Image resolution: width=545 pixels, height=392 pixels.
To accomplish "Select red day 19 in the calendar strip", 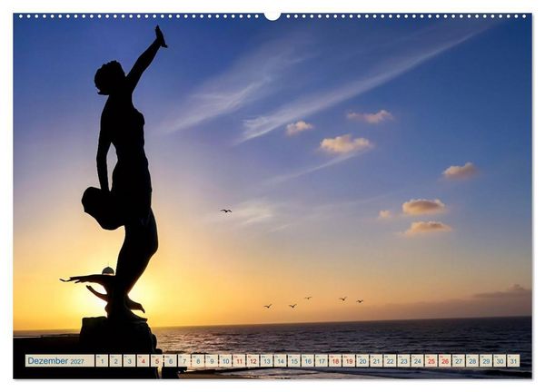I will click(x=349, y=360).
